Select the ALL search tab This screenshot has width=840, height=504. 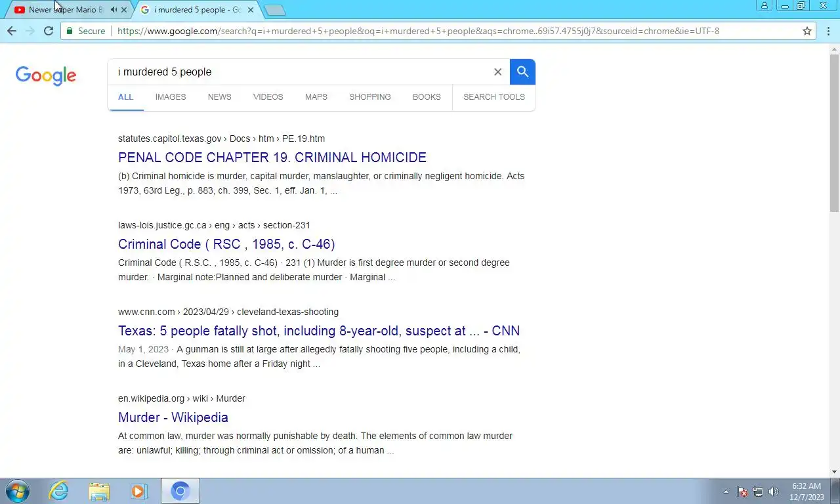point(125,97)
